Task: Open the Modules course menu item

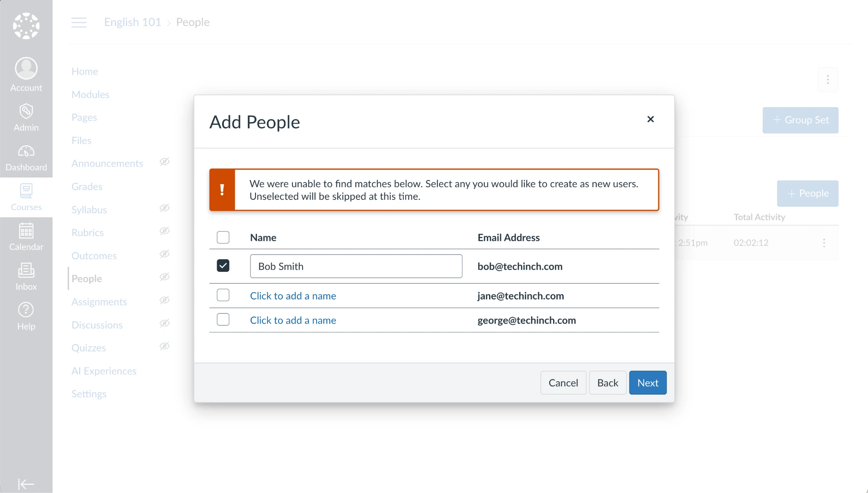Action: click(90, 94)
